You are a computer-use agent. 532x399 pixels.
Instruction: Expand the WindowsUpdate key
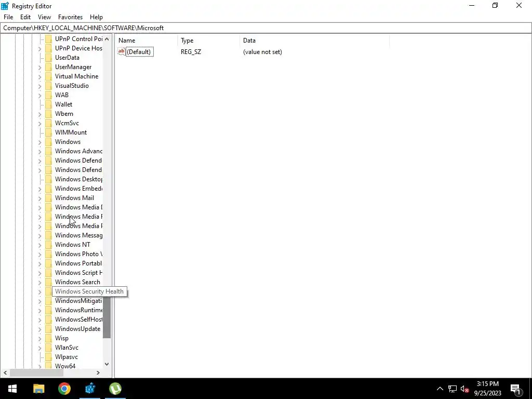(x=39, y=329)
